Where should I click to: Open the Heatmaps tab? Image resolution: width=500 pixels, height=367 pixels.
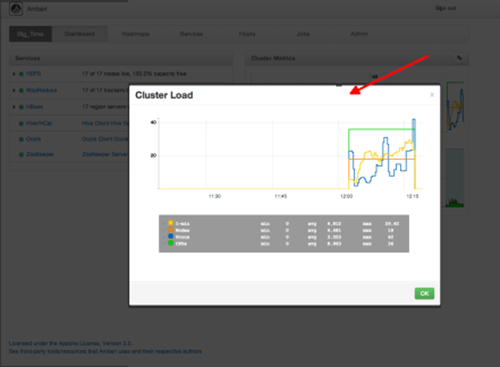pos(135,34)
